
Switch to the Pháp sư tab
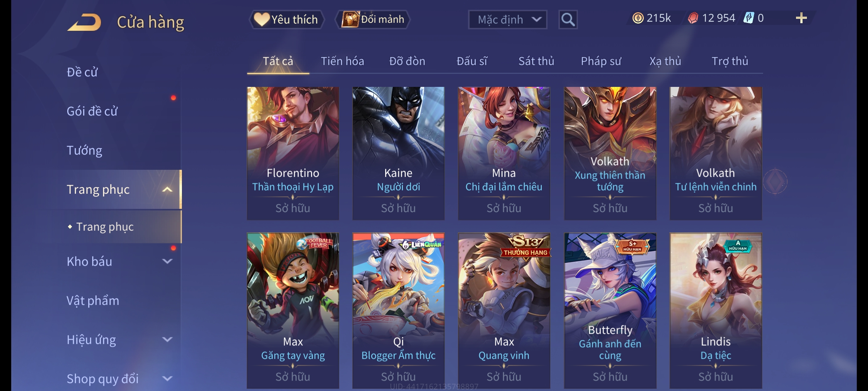[x=601, y=61]
